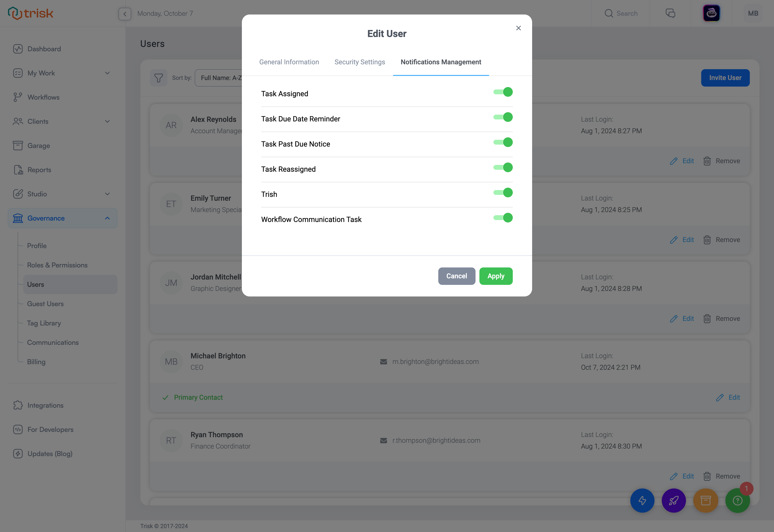Viewport: 774px width, 532px height.
Task: Click the search bar icon
Action: click(x=609, y=13)
